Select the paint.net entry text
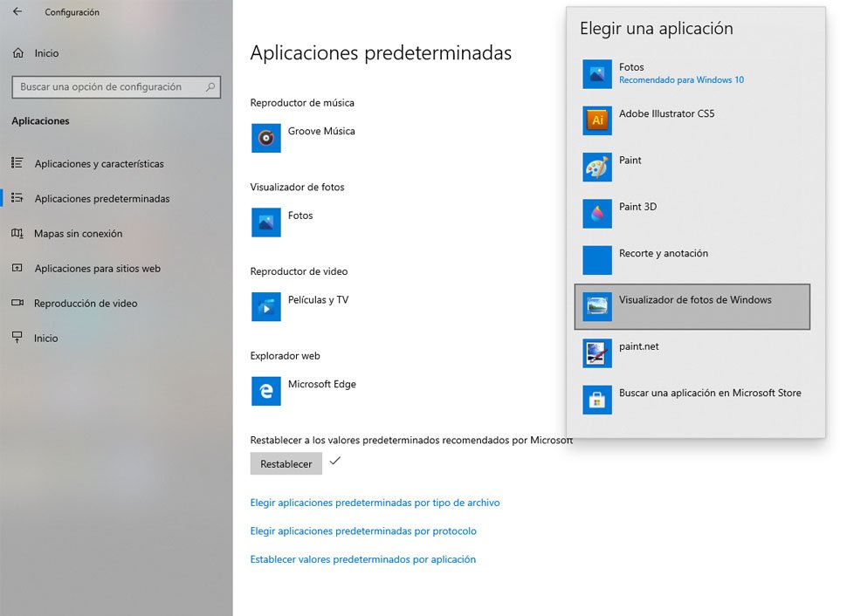The image size is (847, 616). (x=639, y=346)
